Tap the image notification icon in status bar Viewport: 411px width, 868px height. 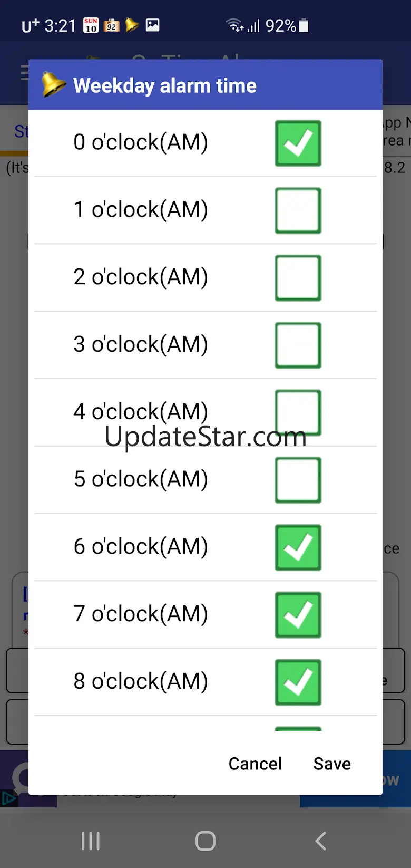pos(153,25)
